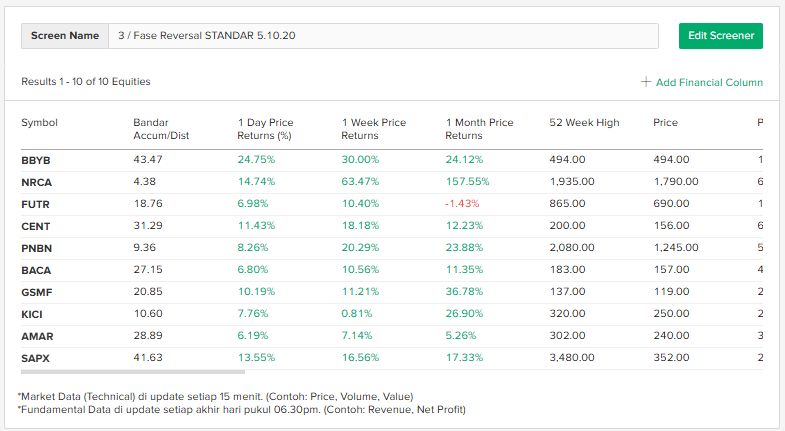785x431 pixels.
Task: Sort by 1 Week Price Returns header
Action: coord(373,129)
